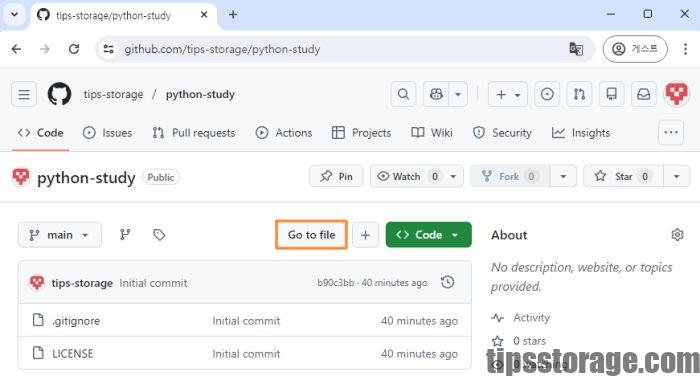
Task: Open the add file plus button
Action: pyautogui.click(x=365, y=235)
